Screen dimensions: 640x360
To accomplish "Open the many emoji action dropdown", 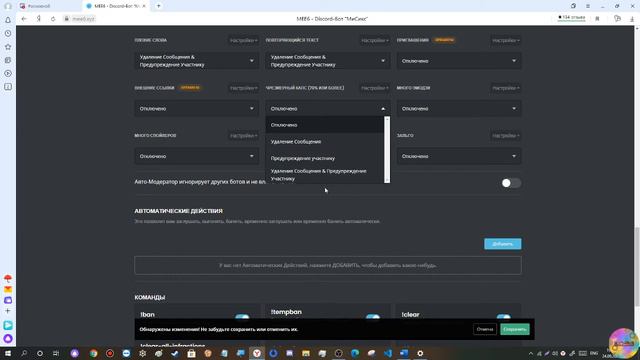I will click(x=459, y=109).
